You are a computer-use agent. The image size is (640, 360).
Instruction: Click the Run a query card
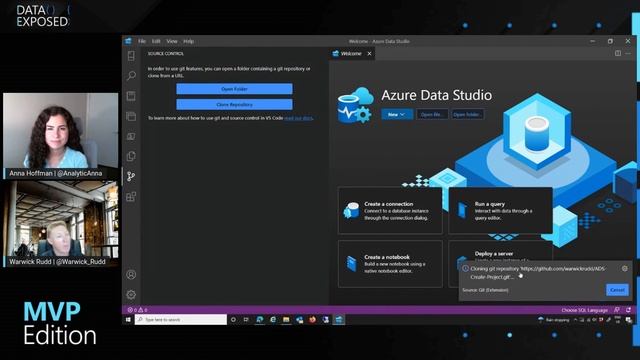click(x=500, y=211)
